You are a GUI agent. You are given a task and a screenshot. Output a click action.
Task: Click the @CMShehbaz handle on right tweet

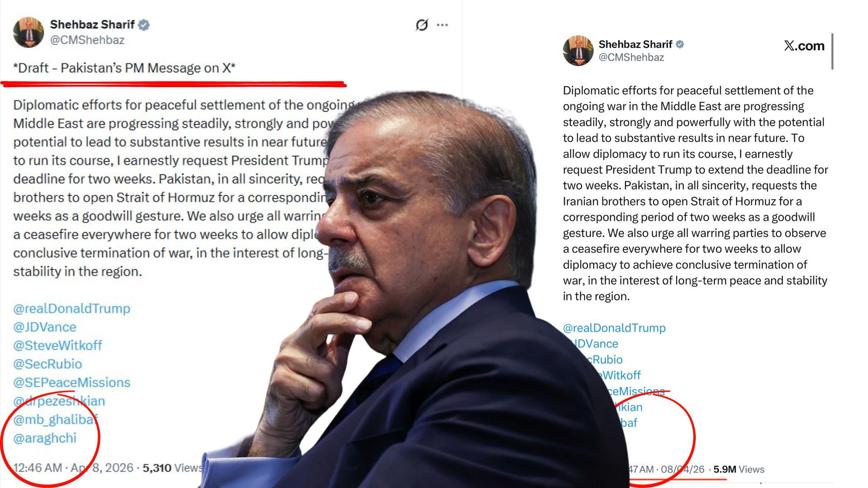631,57
